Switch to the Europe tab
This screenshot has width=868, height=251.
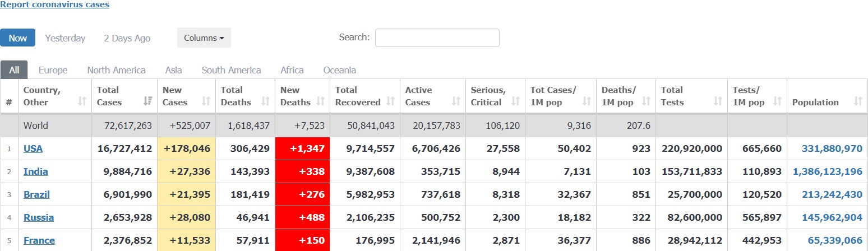point(53,70)
